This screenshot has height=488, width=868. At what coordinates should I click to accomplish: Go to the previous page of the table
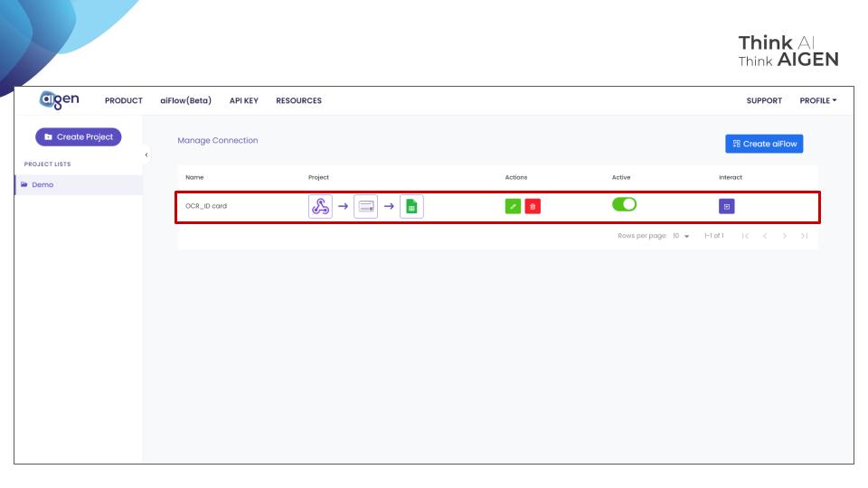pyautogui.click(x=765, y=236)
